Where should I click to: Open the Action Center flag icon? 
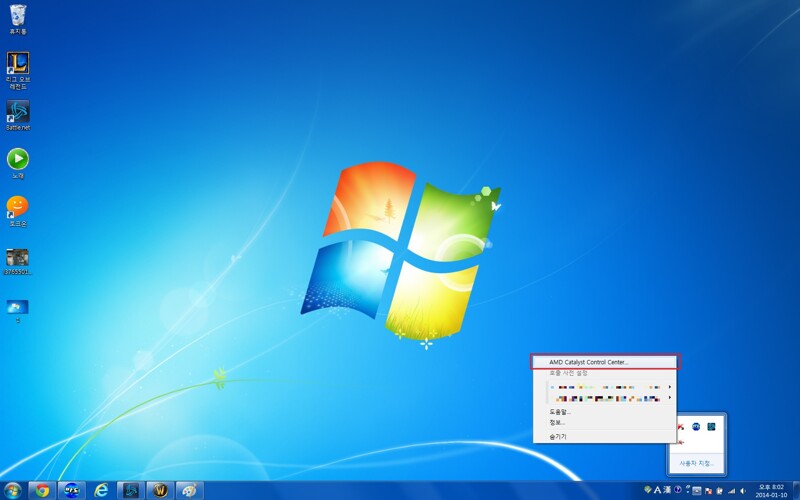pyautogui.click(x=708, y=491)
